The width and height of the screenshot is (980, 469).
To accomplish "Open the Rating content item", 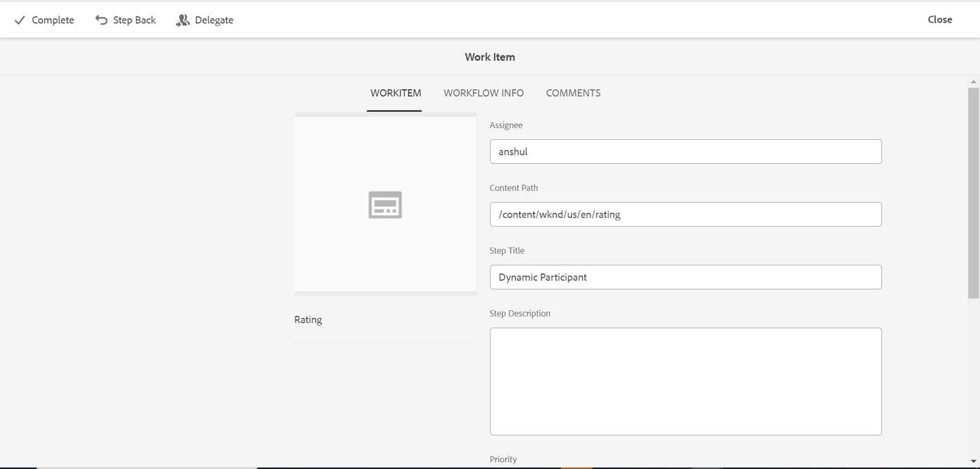I will pyautogui.click(x=308, y=319).
